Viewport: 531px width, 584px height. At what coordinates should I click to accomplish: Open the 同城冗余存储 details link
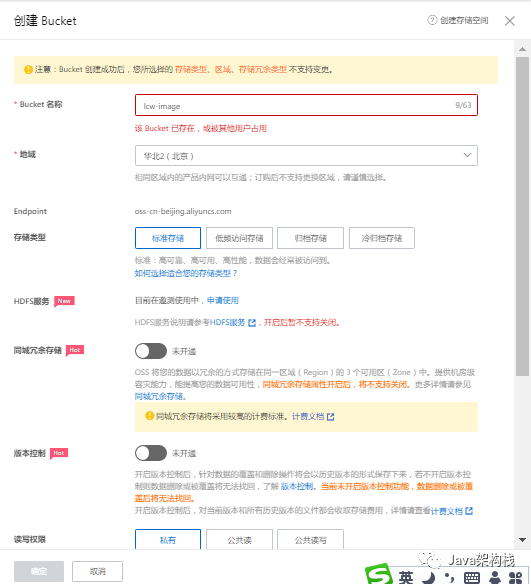point(159,396)
